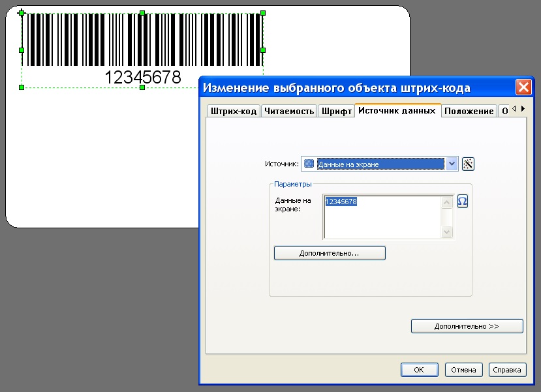Viewport: 541px width, 392px height.
Task: Click the barcode's top-center resize handle
Action: pos(142,13)
